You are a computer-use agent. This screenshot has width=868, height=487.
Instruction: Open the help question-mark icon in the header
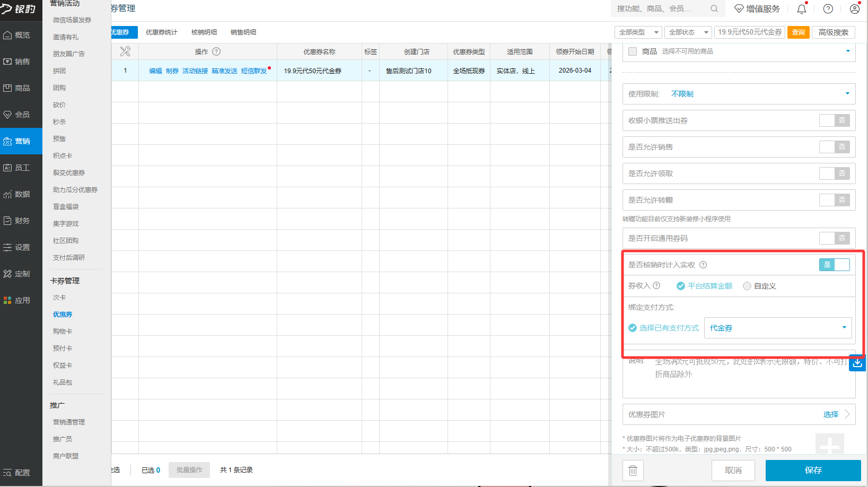click(x=828, y=8)
